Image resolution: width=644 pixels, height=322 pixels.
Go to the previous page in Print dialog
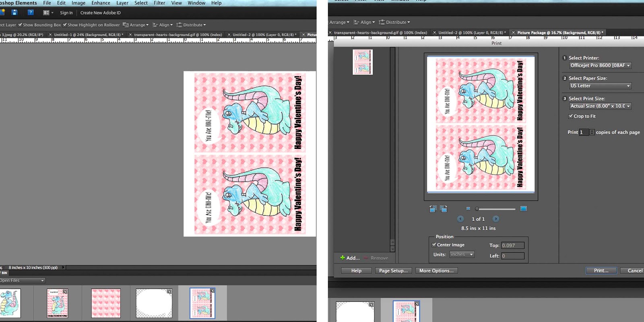[460, 219]
